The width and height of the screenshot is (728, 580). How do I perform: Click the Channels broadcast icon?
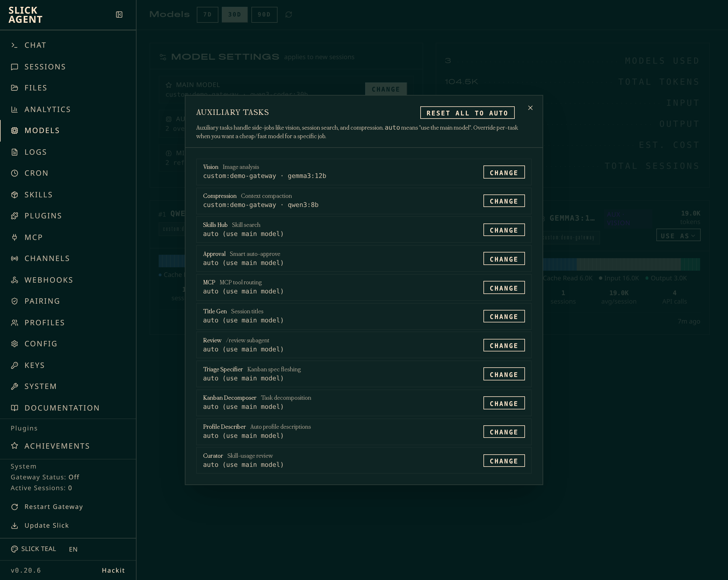click(x=15, y=258)
